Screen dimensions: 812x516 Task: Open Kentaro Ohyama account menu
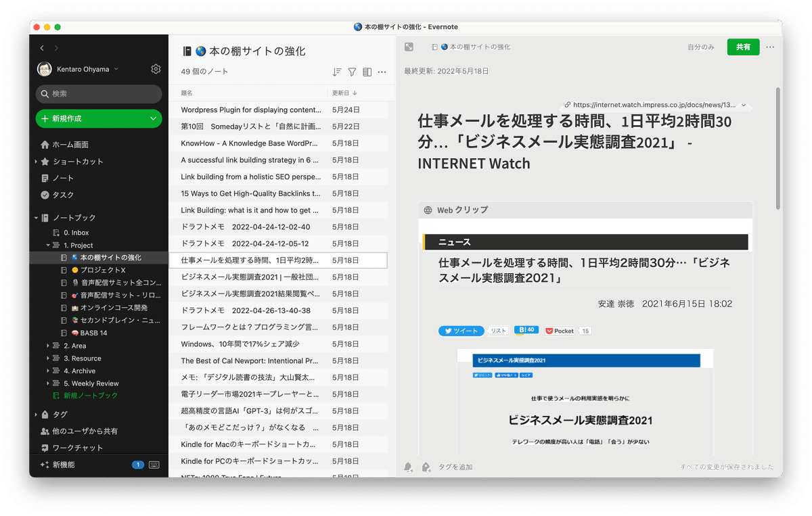(78, 69)
